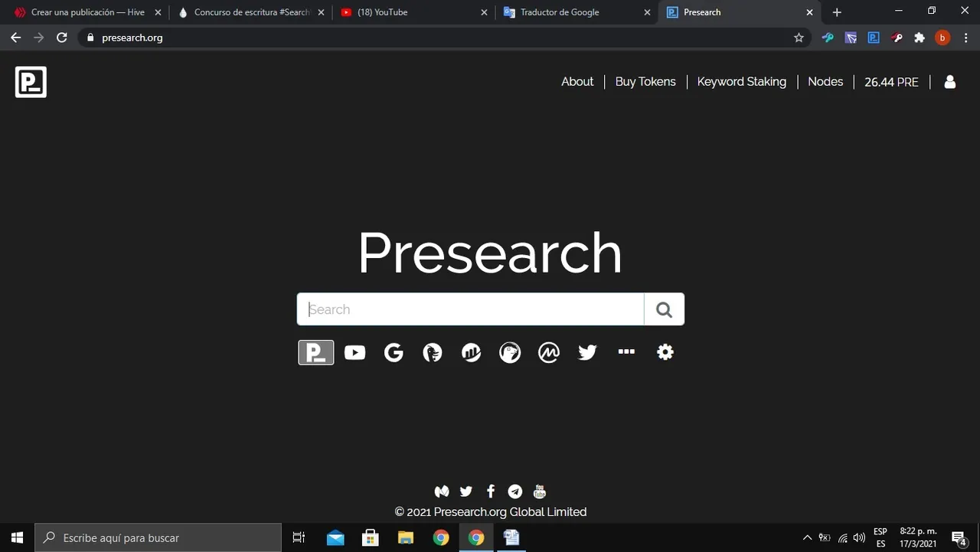This screenshot has width=980, height=552.
Task: Reload the current page
Action: point(62,38)
